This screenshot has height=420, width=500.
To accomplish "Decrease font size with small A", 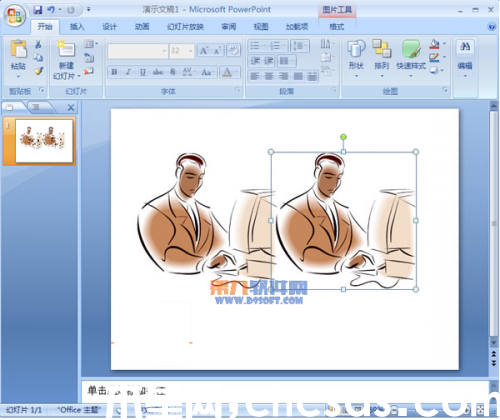I will [x=217, y=51].
